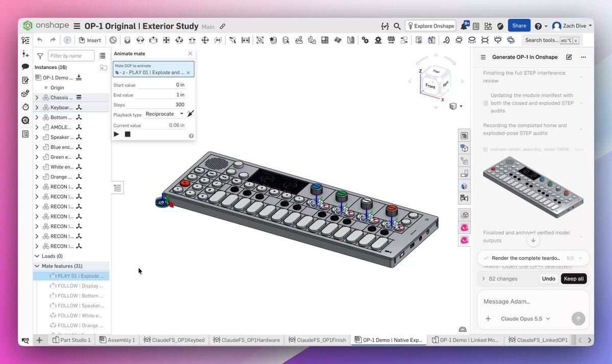
Task: Open the Zach Dive account menu
Action: point(572,26)
